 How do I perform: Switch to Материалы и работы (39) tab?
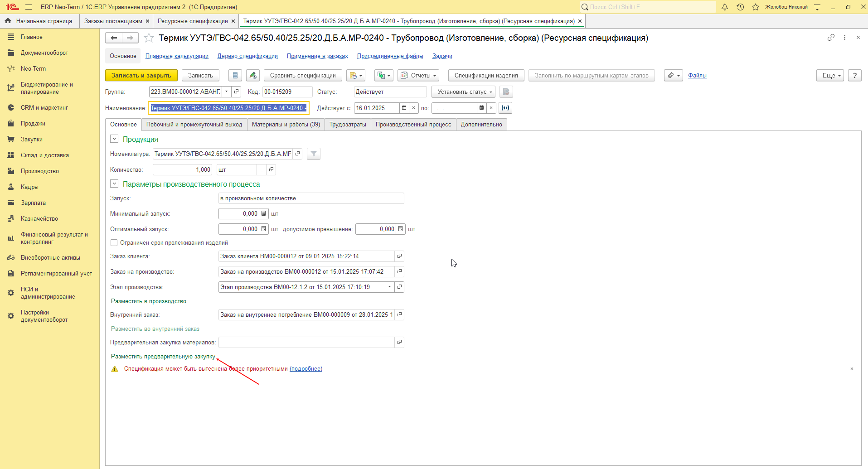point(286,125)
